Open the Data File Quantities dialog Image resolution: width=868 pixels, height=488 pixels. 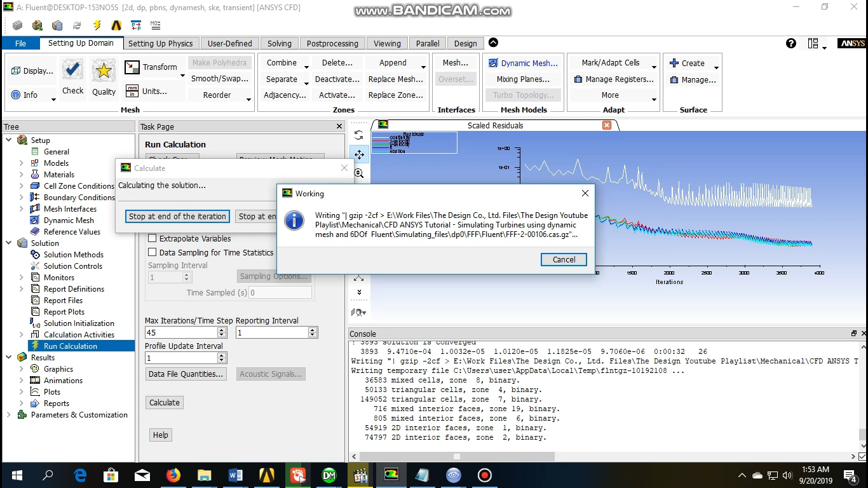click(x=186, y=374)
